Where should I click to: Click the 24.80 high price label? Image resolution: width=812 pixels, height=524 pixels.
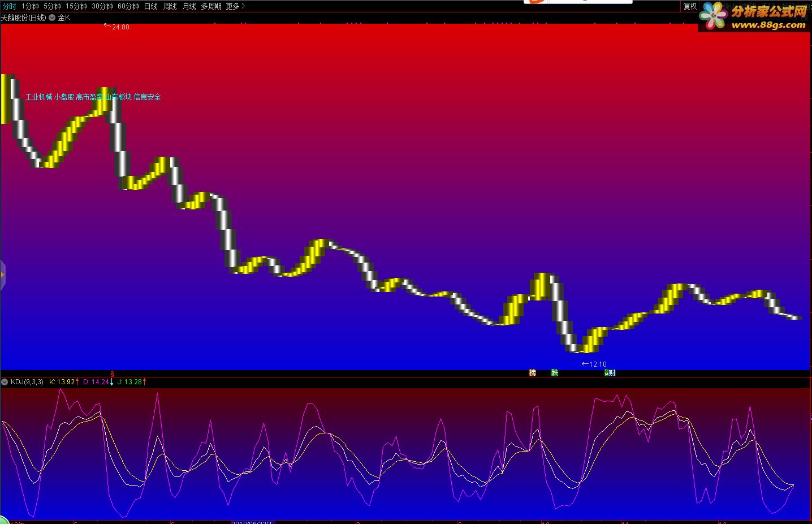(x=120, y=27)
